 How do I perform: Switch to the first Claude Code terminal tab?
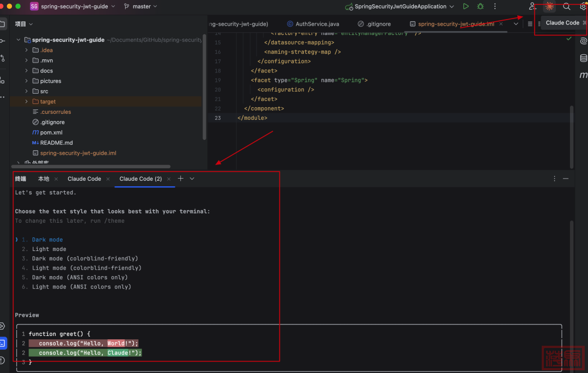point(84,179)
